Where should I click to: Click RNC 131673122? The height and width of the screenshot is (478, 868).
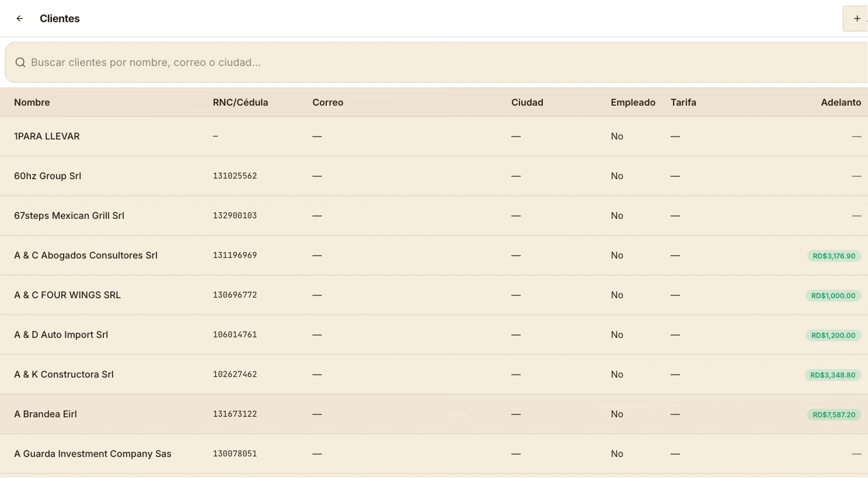[x=235, y=414]
